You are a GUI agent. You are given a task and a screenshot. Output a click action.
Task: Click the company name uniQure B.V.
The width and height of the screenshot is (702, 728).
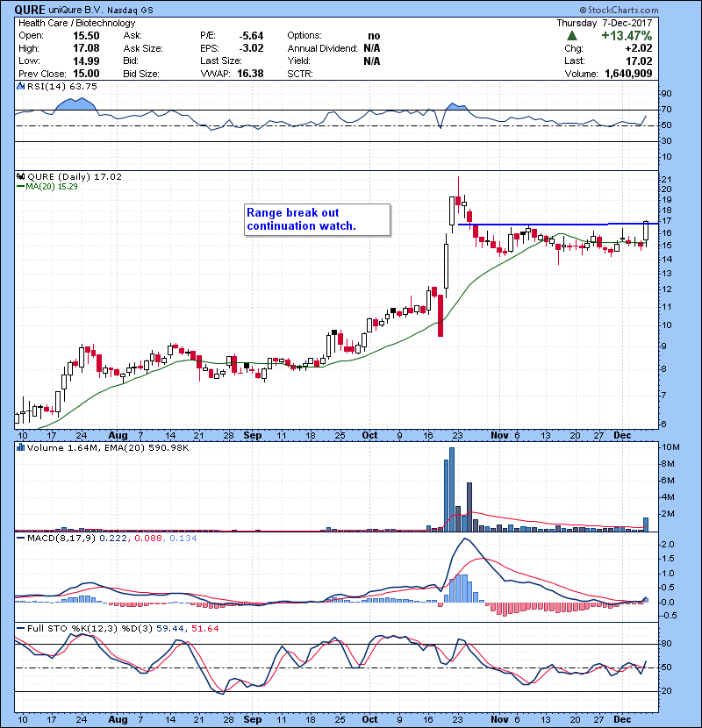click(x=76, y=11)
